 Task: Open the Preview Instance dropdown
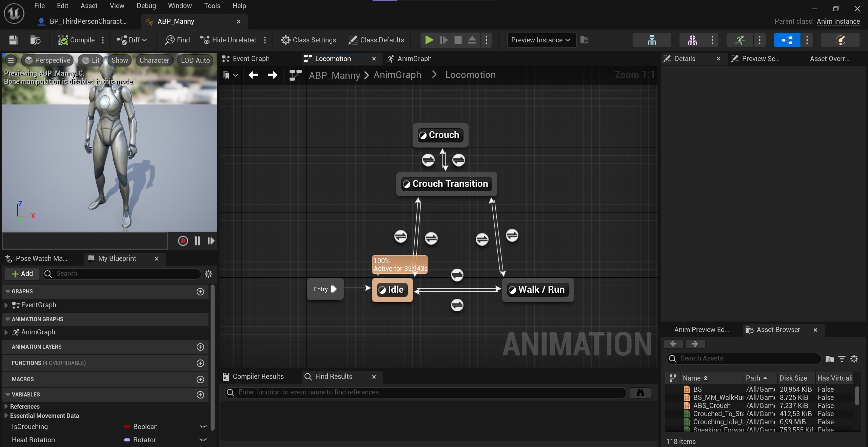click(x=541, y=40)
